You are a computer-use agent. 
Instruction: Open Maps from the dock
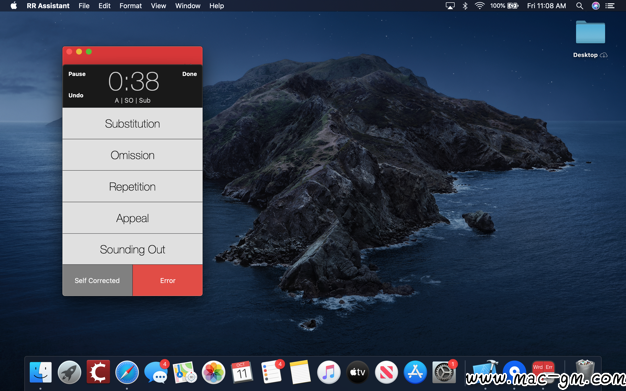pos(184,372)
